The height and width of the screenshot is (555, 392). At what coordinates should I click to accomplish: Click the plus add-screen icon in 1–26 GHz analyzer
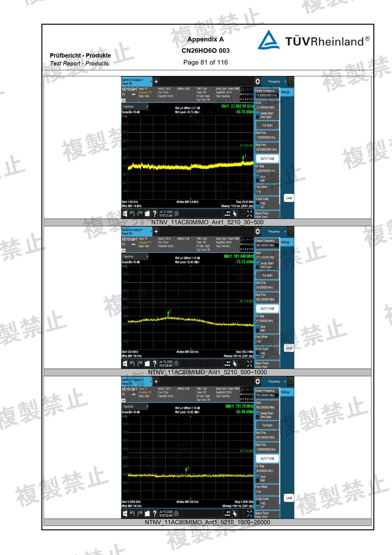(156, 82)
